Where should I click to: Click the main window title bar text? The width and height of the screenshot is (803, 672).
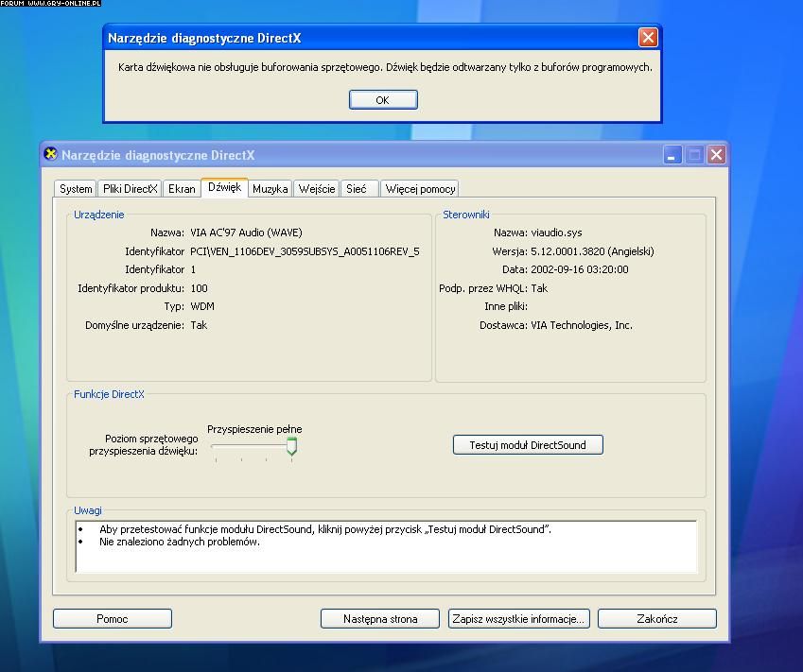[x=158, y=155]
